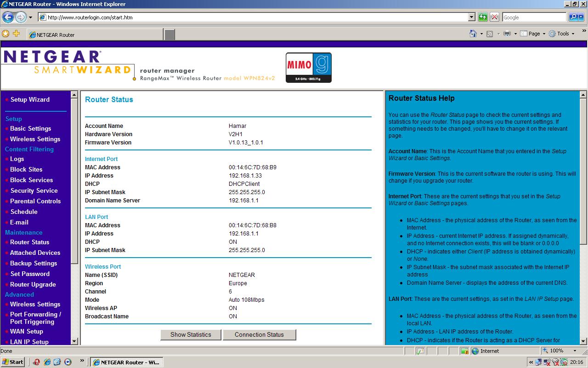588x368 pixels.
Task: Open Router Upgrade page
Action: (33, 284)
